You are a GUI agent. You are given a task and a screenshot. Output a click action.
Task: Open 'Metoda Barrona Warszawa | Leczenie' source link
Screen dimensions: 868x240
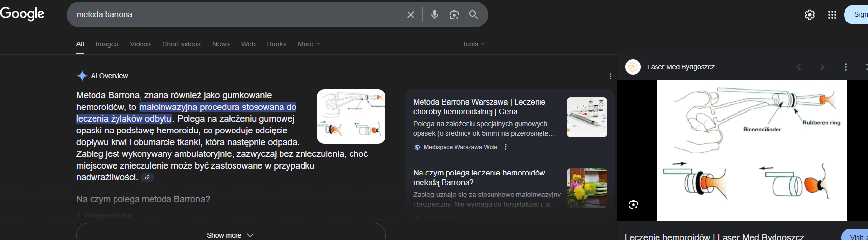coord(479,107)
